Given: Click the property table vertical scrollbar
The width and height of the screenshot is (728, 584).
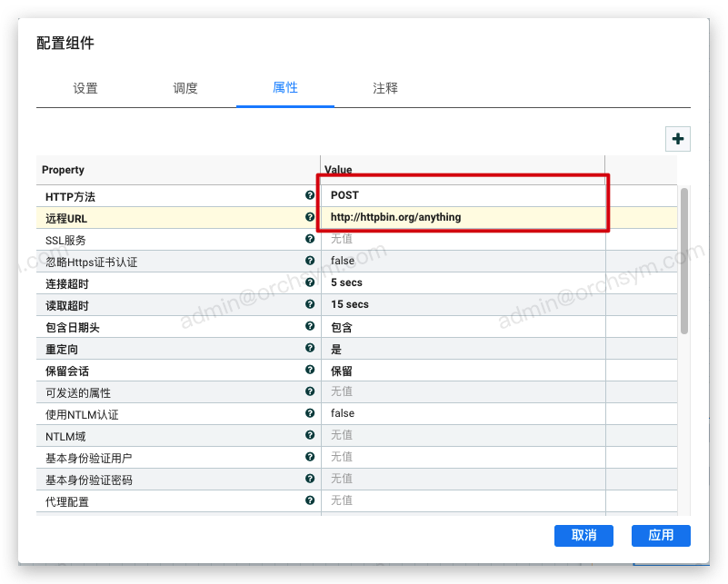Looking at the screenshot, I should [x=684, y=263].
